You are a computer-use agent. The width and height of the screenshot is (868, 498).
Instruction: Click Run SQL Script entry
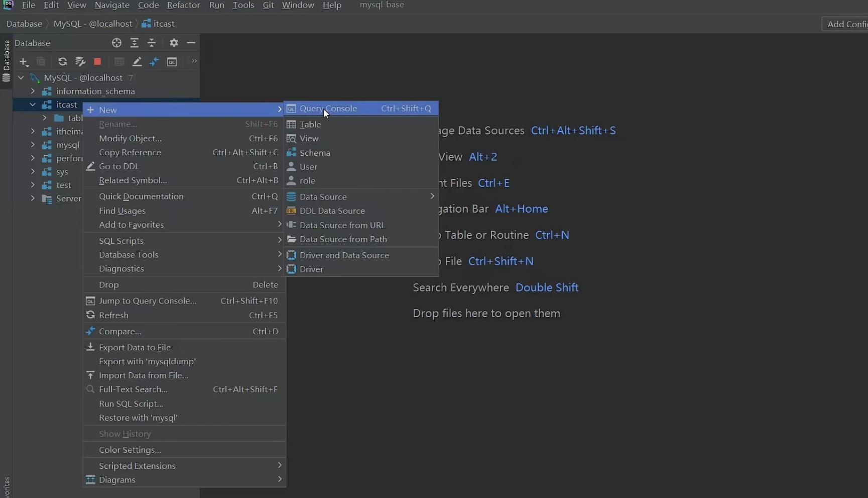pos(184,404)
